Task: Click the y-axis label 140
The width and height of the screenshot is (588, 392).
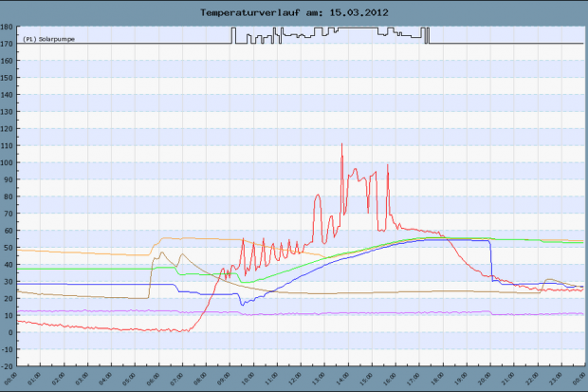Action: click(x=7, y=95)
